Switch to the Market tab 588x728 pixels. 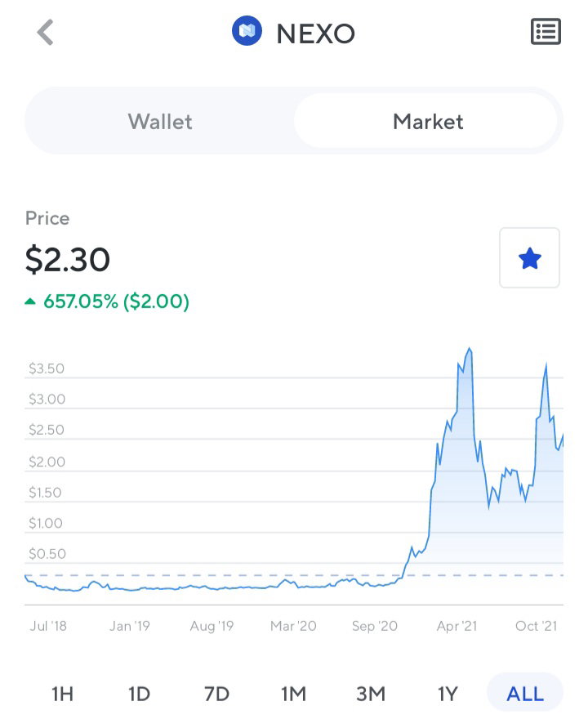427,121
